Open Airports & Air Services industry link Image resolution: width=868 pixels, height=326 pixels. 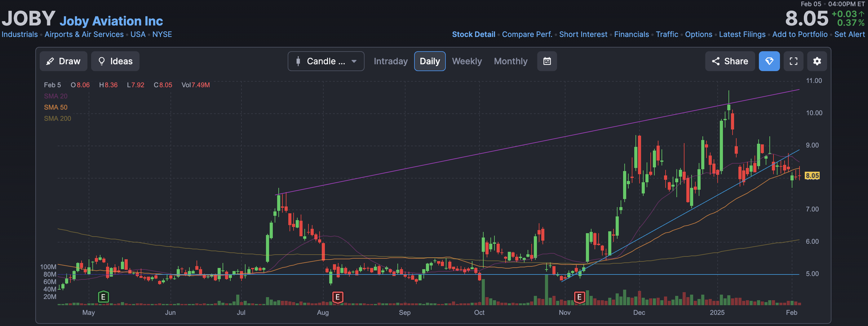[84, 34]
